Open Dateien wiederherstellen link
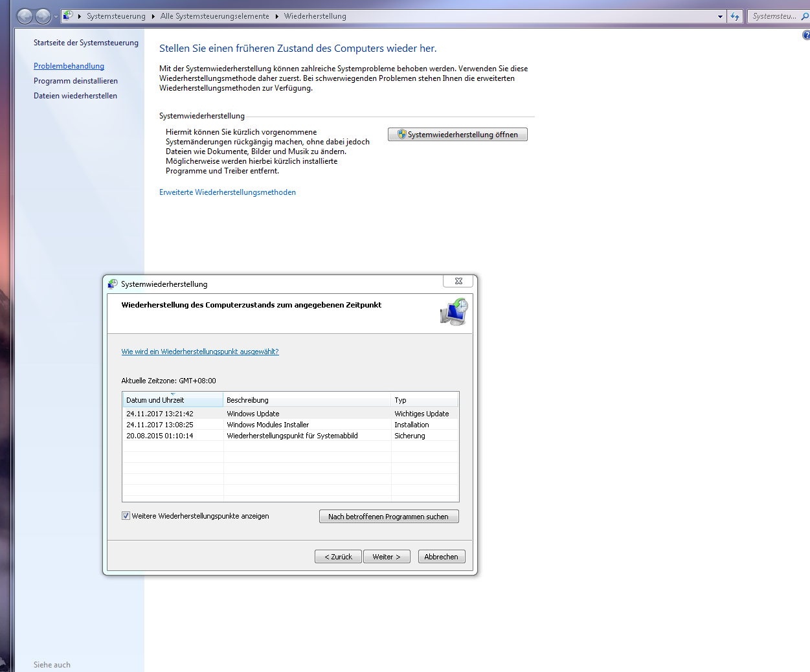Image resolution: width=810 pixels, height=672 pixels. 75,96
